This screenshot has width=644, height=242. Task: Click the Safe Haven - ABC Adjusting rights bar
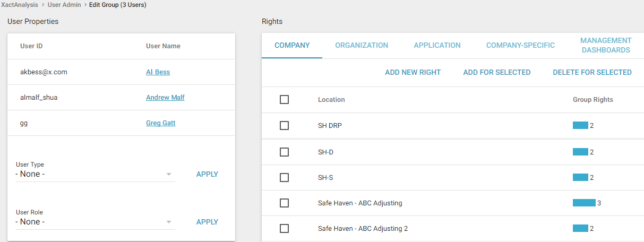[584, 203]
